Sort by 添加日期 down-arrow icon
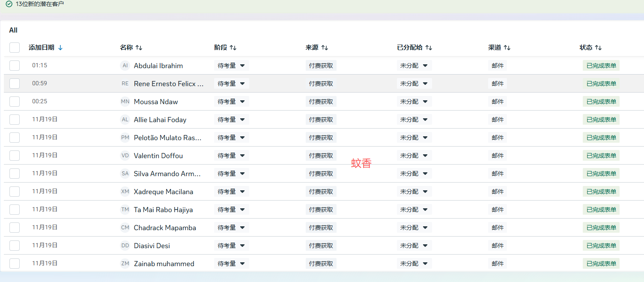Viewport: 644px width, 282px height. point(60,48)
